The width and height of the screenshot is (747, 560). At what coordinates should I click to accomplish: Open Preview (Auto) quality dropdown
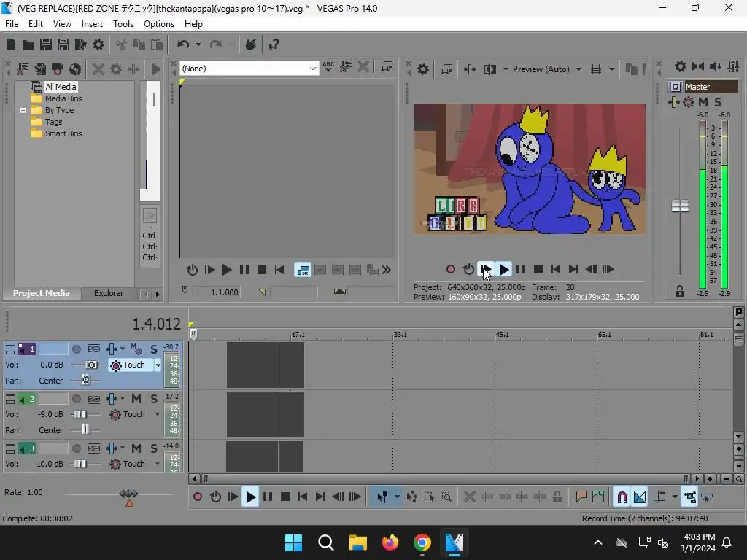click(578, 69)
